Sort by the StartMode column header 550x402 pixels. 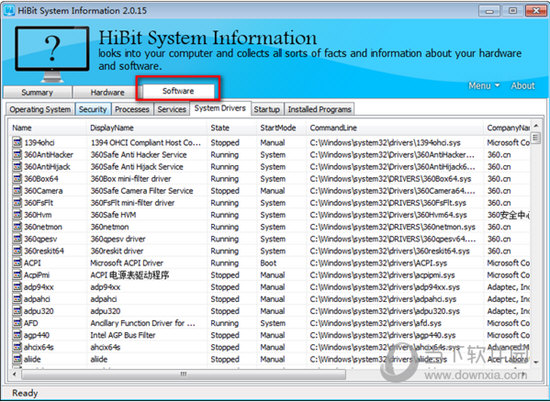coord(282,128)
